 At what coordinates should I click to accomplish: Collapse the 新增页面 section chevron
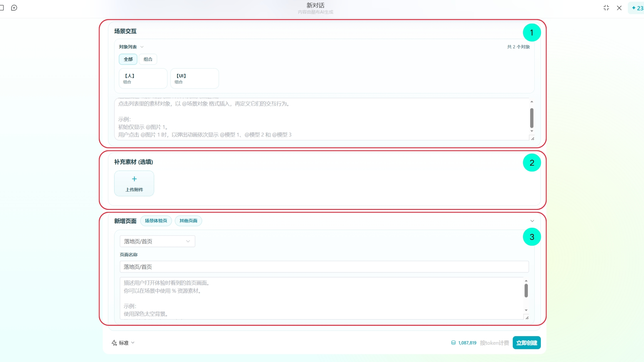[x=532, y=221]
